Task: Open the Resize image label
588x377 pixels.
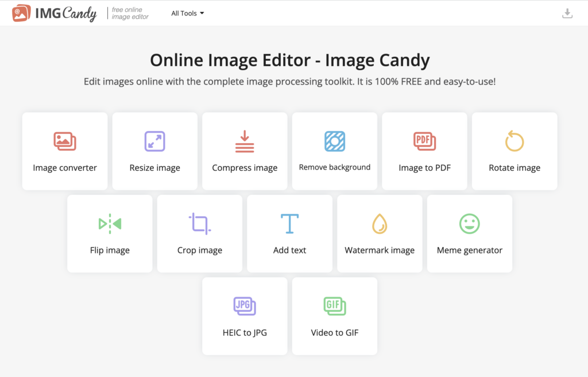Action: pos(155,168)
